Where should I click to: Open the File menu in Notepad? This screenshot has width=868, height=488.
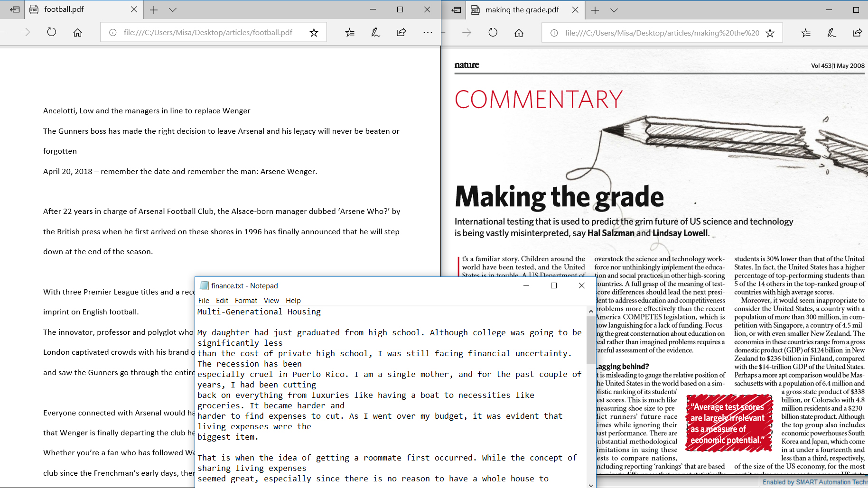coord(204,301)
